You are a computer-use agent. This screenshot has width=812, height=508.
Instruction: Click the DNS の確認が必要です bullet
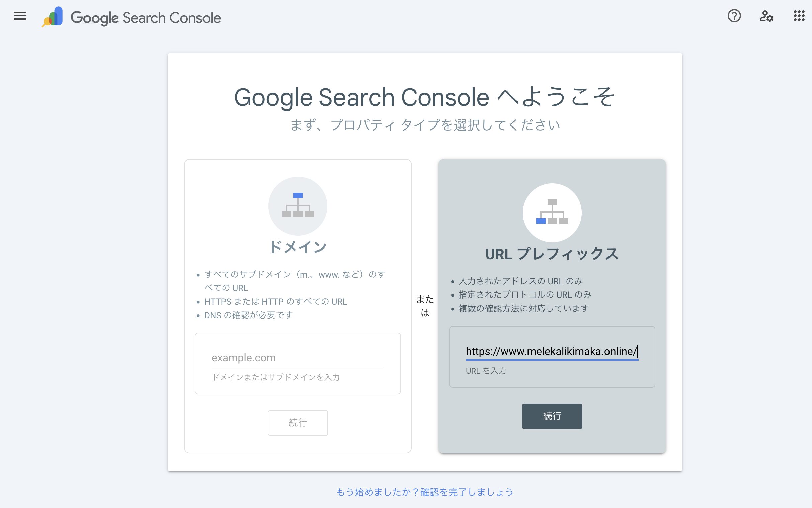pos(248,315)
